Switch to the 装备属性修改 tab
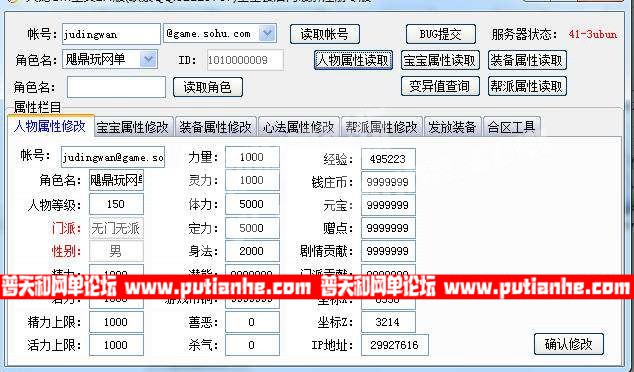The height and width of the screenshot is (372, 634). 216,127
